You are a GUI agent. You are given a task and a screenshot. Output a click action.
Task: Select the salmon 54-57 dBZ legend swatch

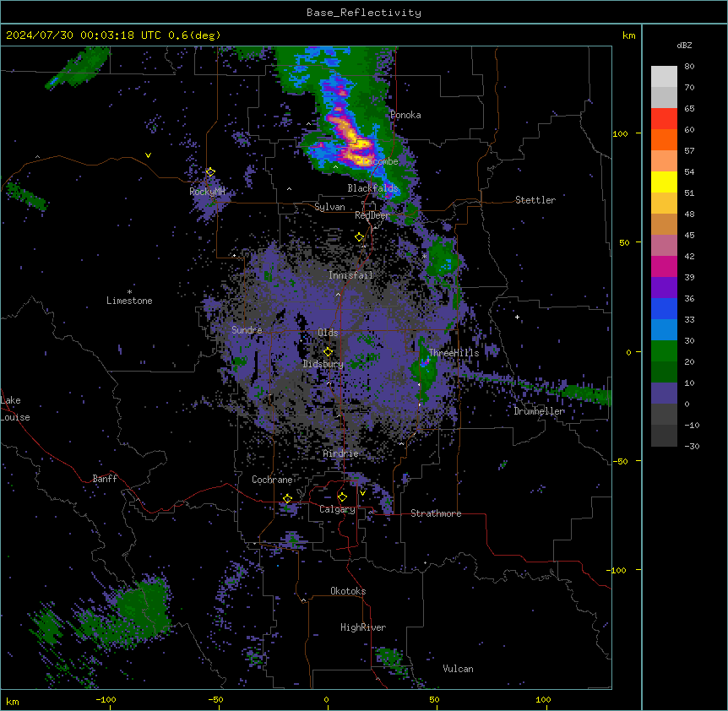point(664,160)
